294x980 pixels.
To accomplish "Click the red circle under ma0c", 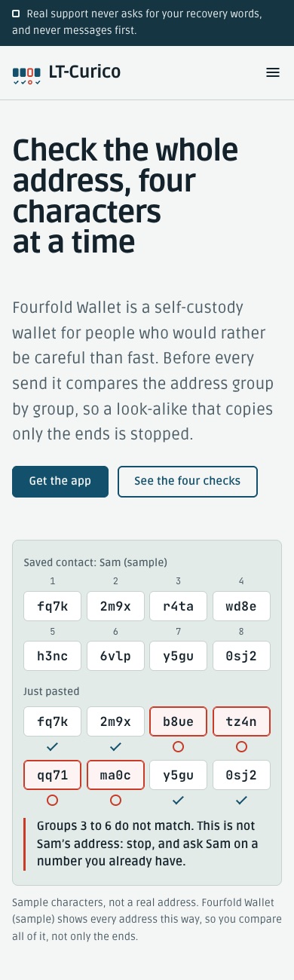I will 115,800.
